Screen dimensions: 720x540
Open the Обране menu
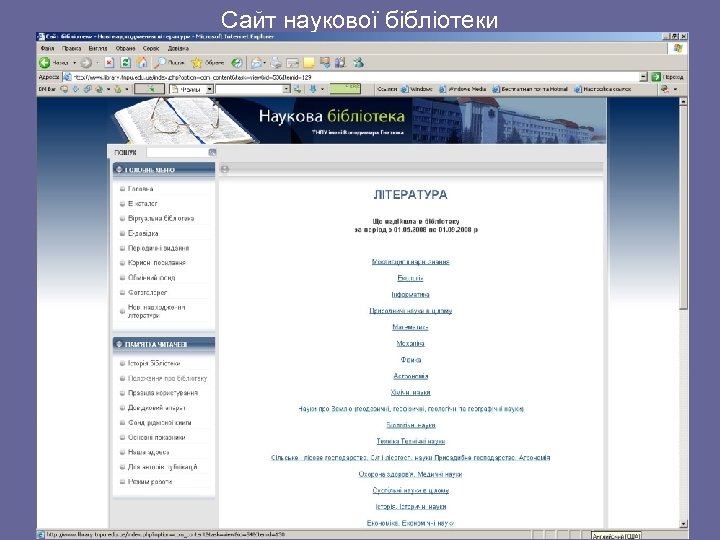[x=125, y=48]
